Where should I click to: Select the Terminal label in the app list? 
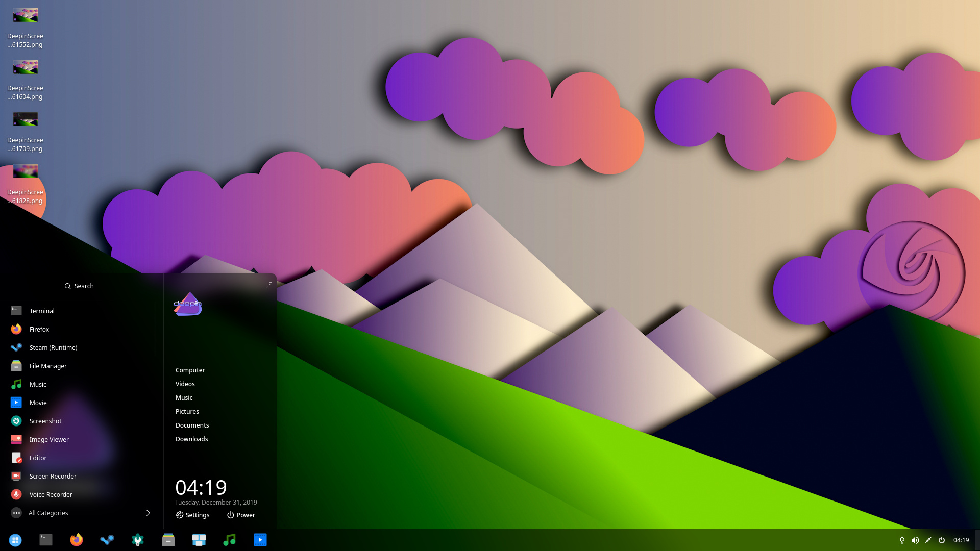(42, 311)
